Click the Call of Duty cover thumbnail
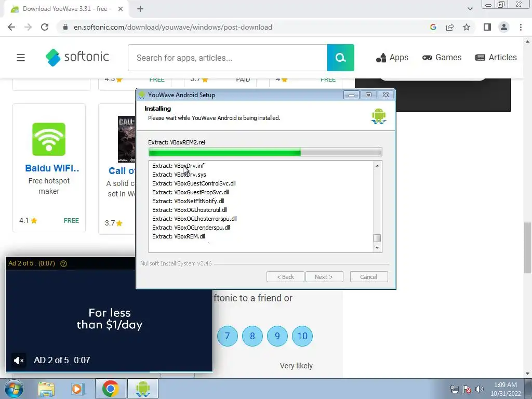 click(126, 139)
